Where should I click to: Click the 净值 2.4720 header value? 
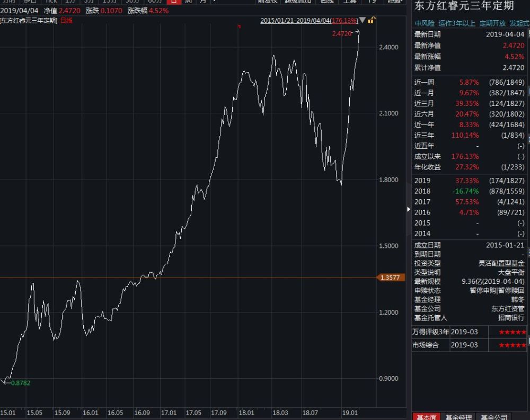(69, 11)
